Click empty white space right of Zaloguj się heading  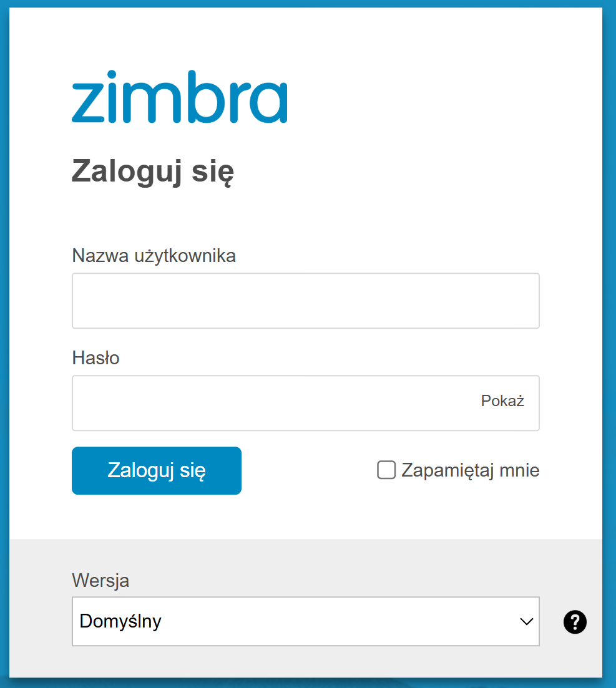[x=406, y=172]
